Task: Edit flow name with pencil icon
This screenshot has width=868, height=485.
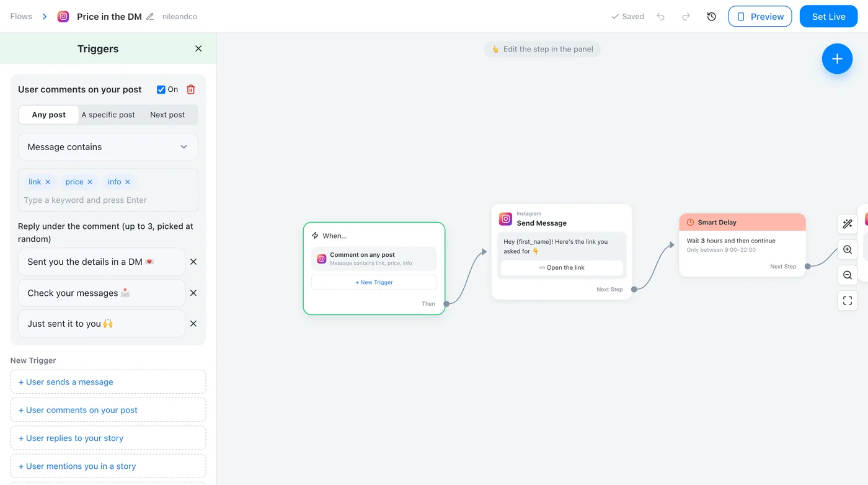Action: point(150,17)
